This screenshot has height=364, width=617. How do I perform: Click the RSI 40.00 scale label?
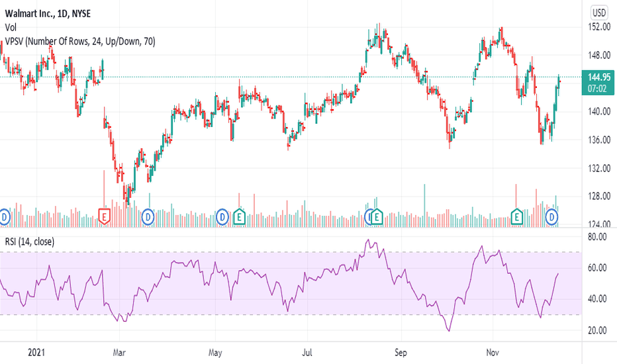(x=597, y=299)
